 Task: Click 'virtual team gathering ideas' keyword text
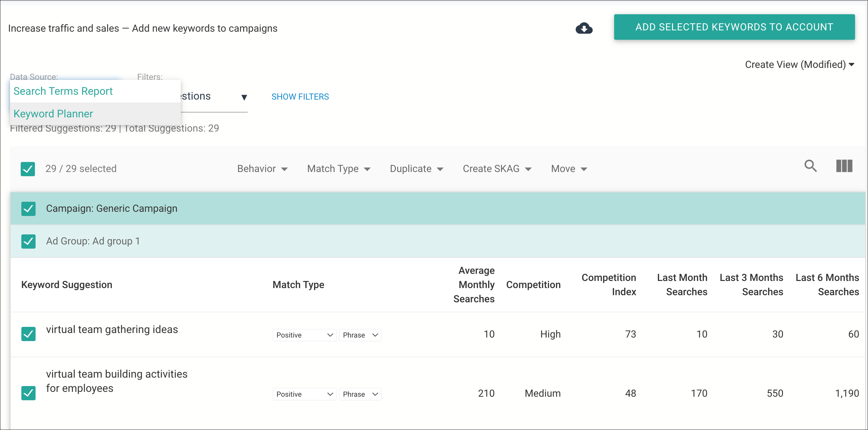tap(112, 329)
